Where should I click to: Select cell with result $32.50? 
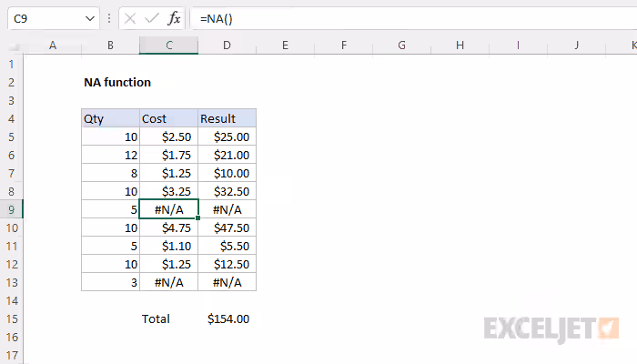pyautogui.click(x=227, y=191)
